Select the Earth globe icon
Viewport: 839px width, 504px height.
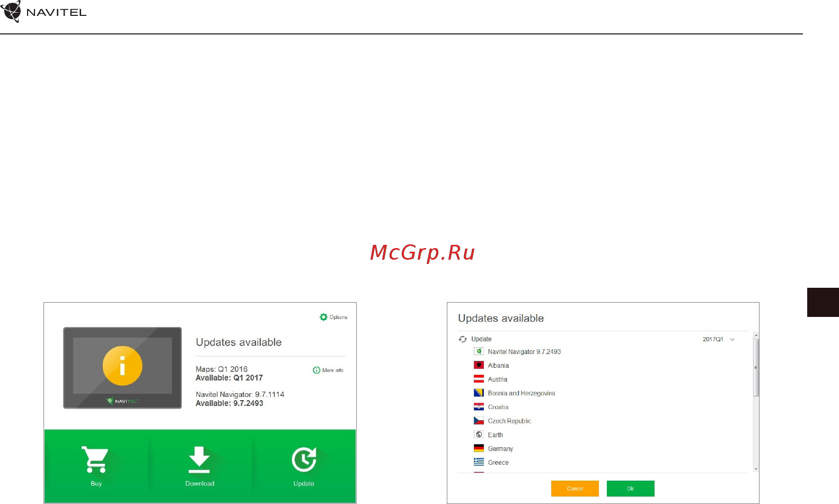tap(479, 434)
